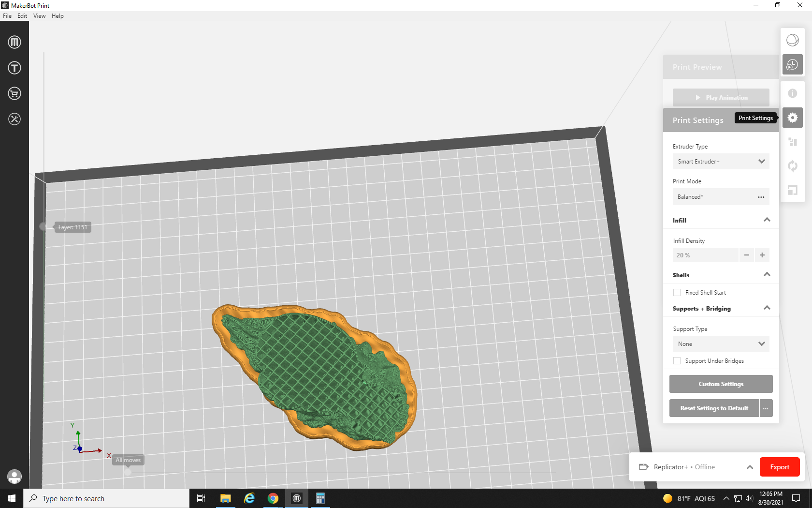Switch to model view sphere icon

(x=793, y=40)
